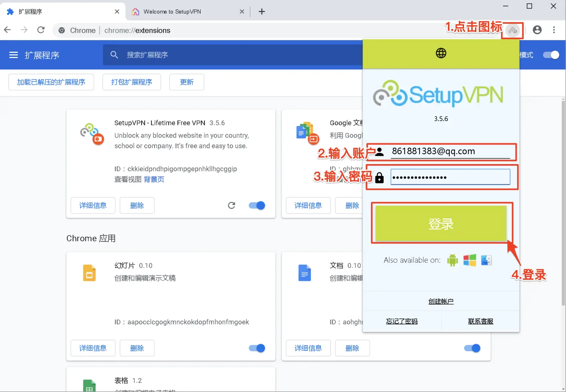Click the Google 文档 offline extension icon
Screen dimensions: 566x392
click(308, 133)
